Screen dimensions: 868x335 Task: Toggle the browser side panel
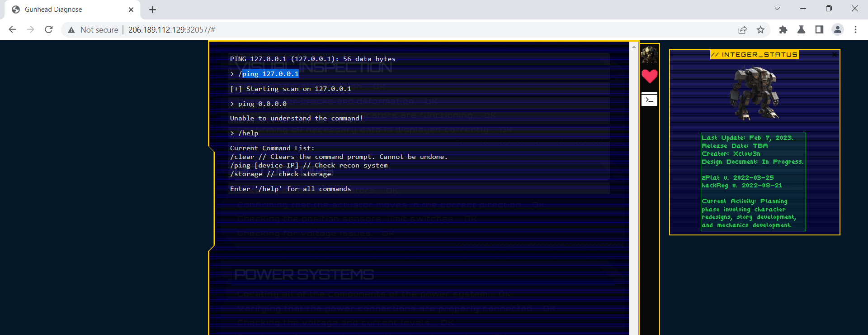coord(819,30)
